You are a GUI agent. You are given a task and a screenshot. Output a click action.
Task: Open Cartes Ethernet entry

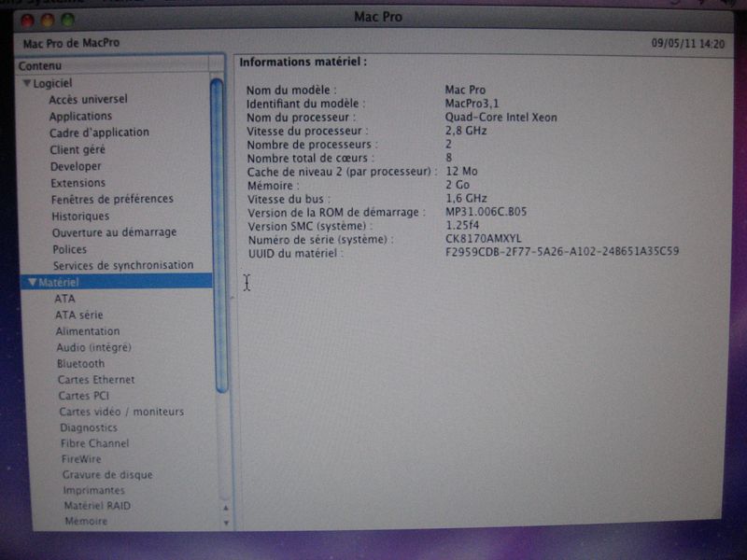coord(96,380)
